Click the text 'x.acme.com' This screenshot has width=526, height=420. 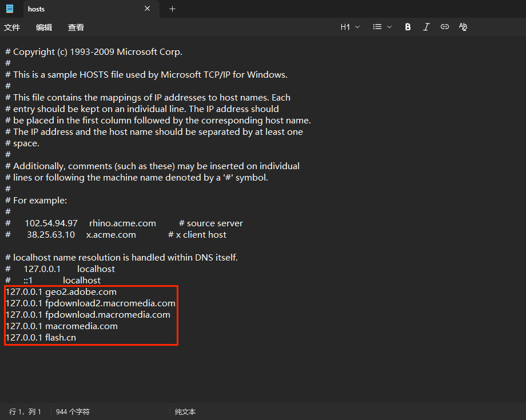pyautogui.click(x=111, y=235)
